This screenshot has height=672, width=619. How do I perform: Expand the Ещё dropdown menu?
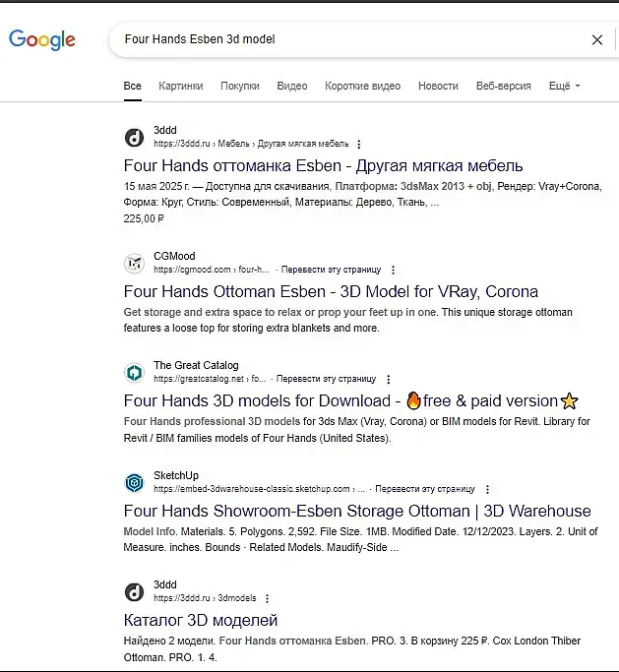(x=564, y=87)
